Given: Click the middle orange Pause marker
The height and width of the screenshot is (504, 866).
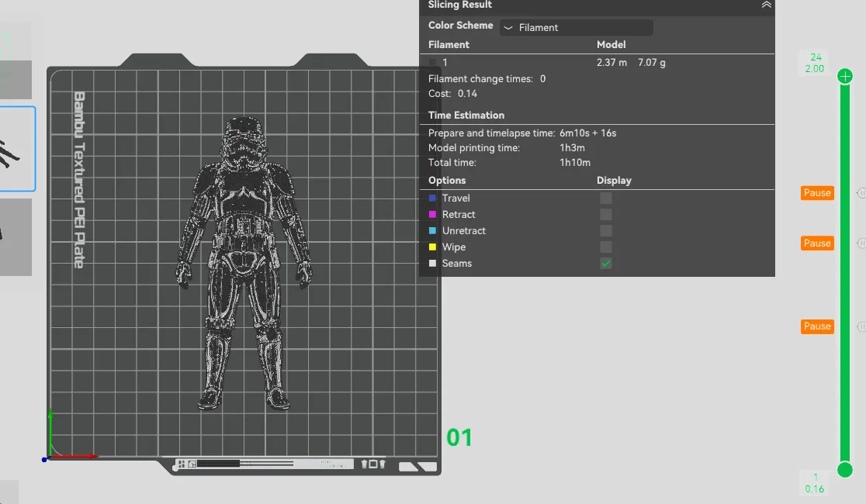Looking at the screenshot, I should pyautogui.click(x=817, y=243).
